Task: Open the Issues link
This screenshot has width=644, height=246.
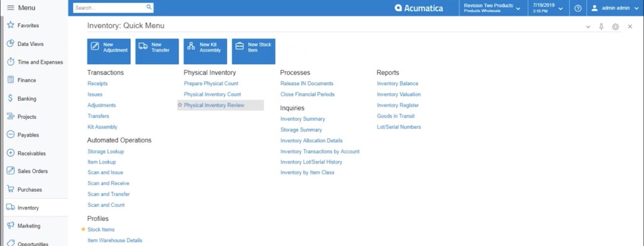Action: point(95,94)
